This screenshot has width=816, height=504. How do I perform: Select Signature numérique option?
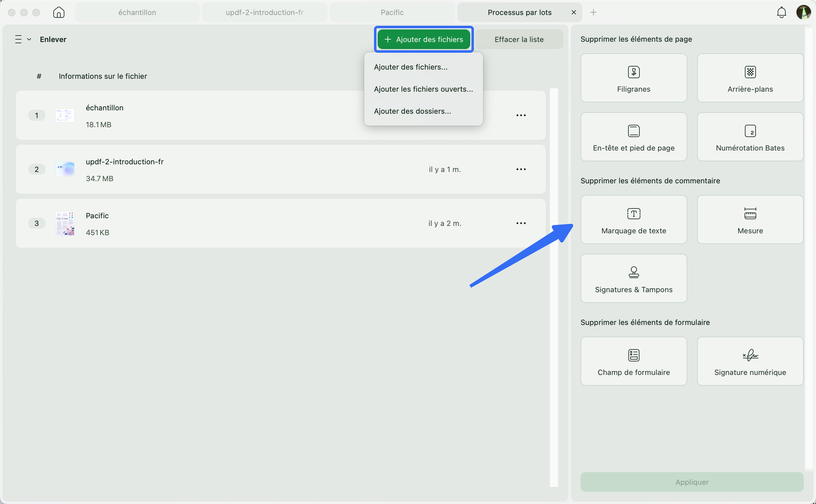click(x=750, y=361)
